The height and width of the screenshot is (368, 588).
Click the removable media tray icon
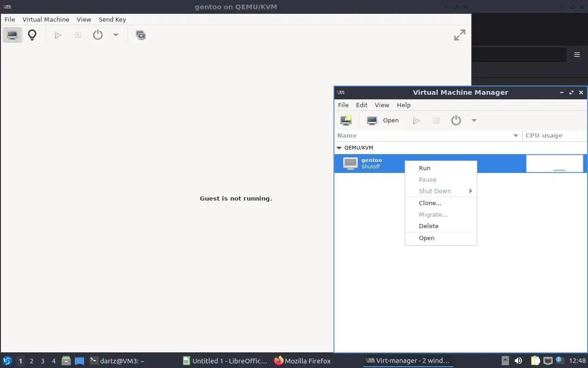coord(505,361)
